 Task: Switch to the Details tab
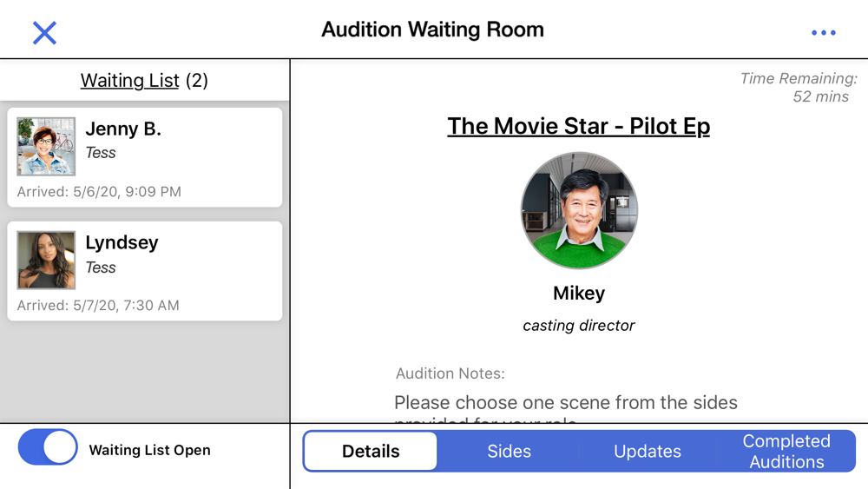coord(371,452)
